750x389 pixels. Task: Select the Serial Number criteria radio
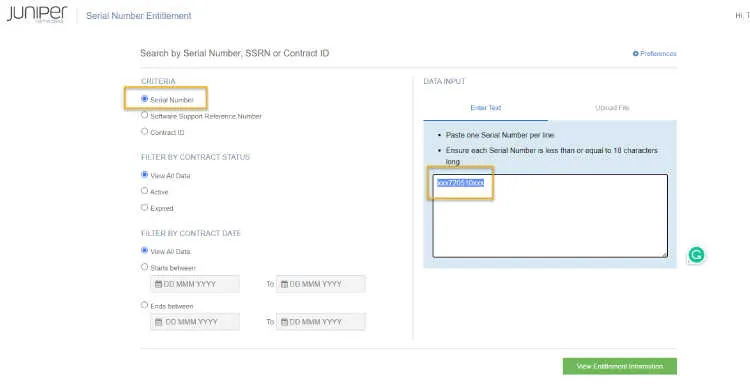[144, 99]
